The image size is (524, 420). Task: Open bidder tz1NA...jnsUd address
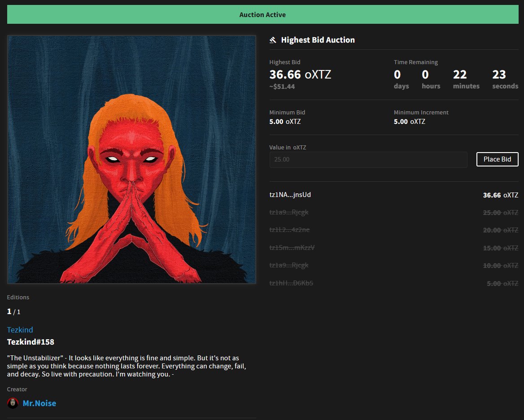tap(290, 195)
